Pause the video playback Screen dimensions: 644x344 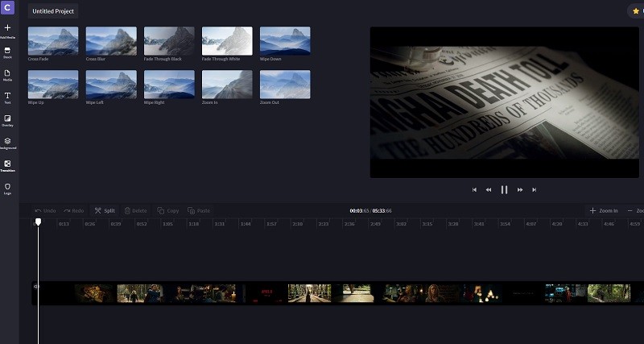click(x=504, y=189)
